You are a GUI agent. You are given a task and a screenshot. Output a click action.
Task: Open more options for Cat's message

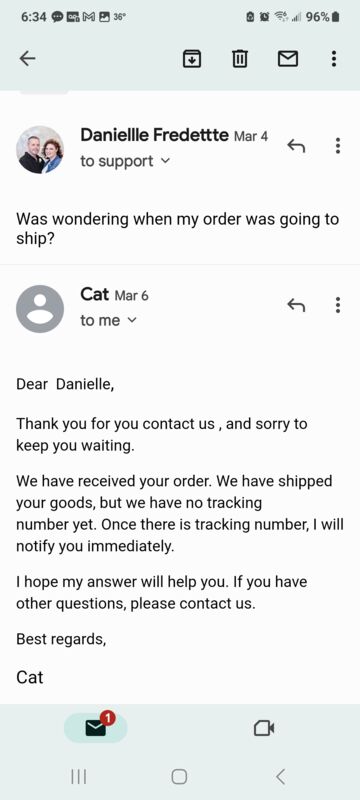338,305
